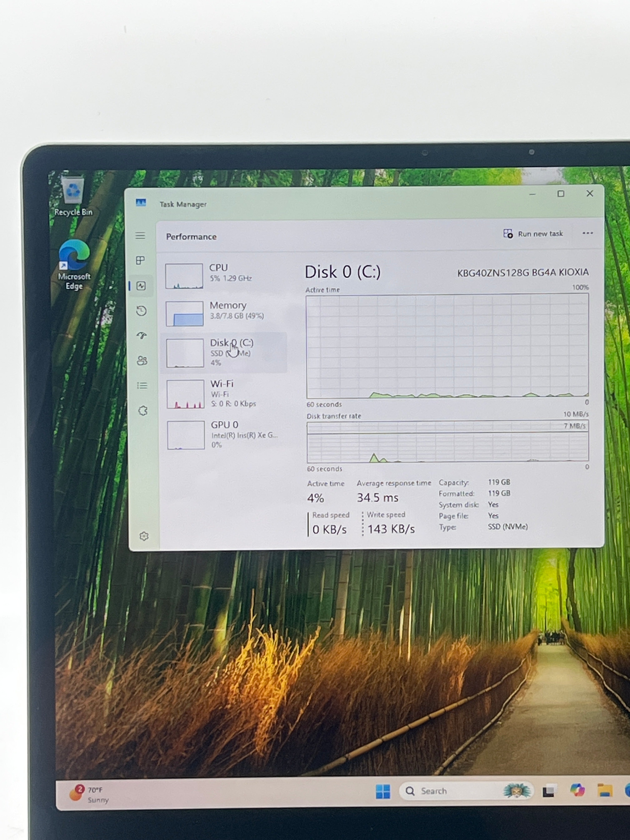The width and height of the screenshot is (630, 840).
Task: Maximize the Task Manager window
Action: point(560,194)
